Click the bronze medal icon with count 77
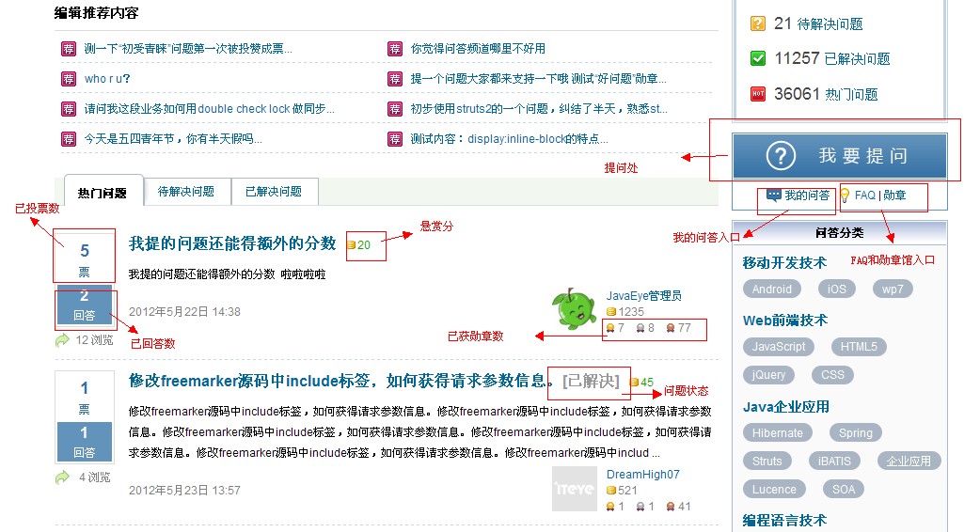The image size is (980, 532). 671,328
